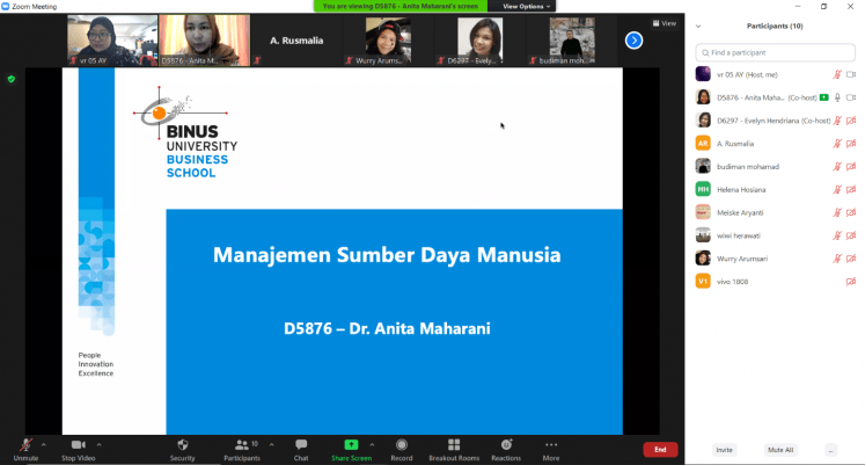Click the BINUS University logo on slide
The height and width of the screenshot is (466, 866).
click(186, 132)
